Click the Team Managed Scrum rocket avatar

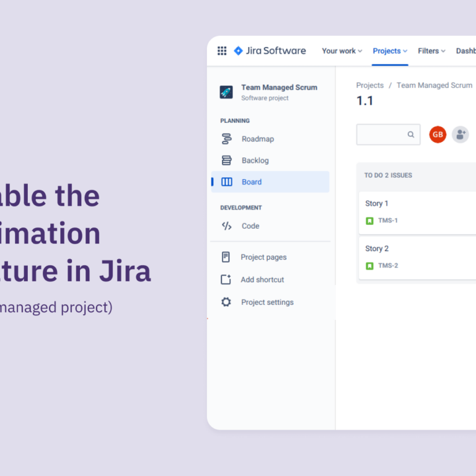226,92
